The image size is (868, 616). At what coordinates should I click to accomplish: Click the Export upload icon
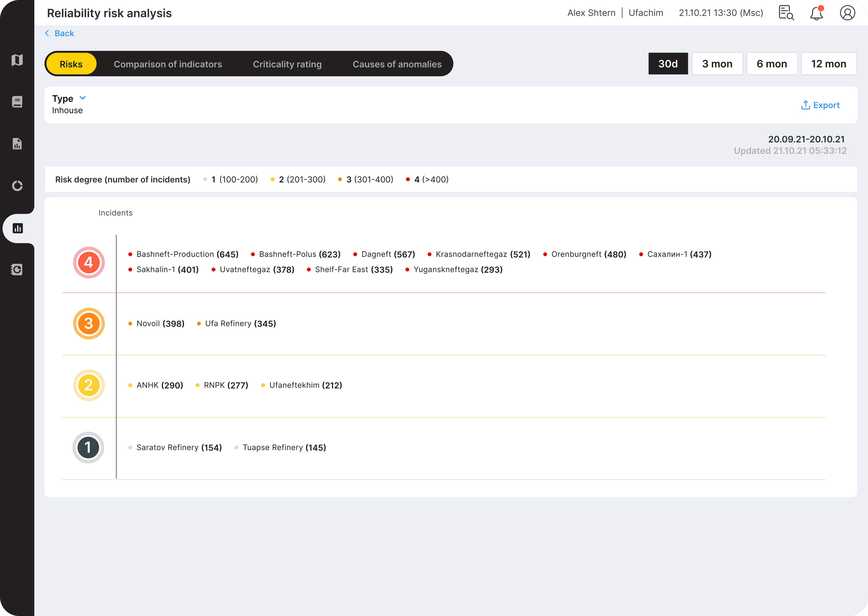pos(805,105)
